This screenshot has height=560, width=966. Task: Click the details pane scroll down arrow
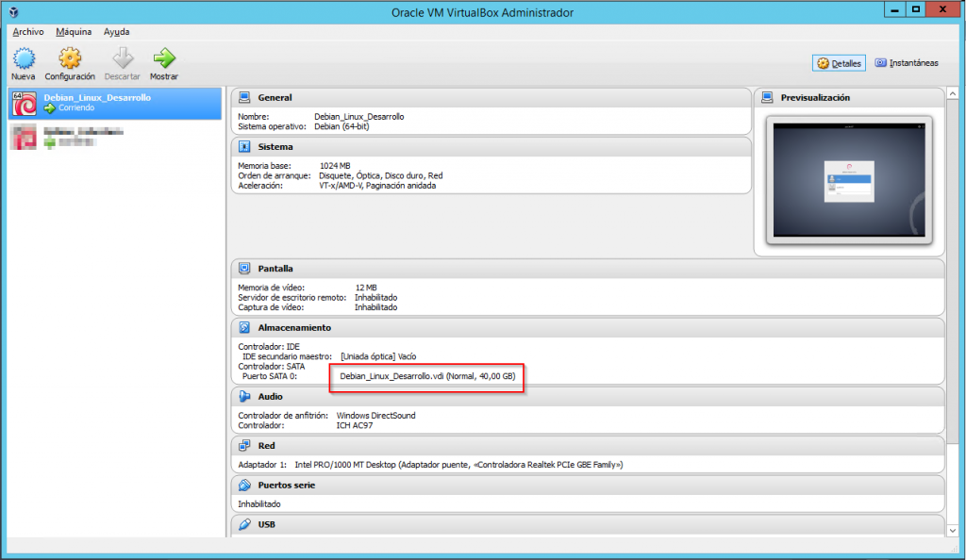click(953, 531)
